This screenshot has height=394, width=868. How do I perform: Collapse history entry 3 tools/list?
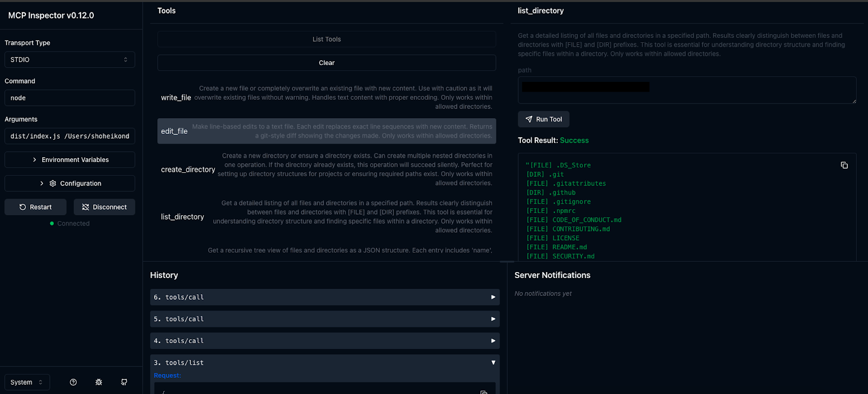coord(324,363)
